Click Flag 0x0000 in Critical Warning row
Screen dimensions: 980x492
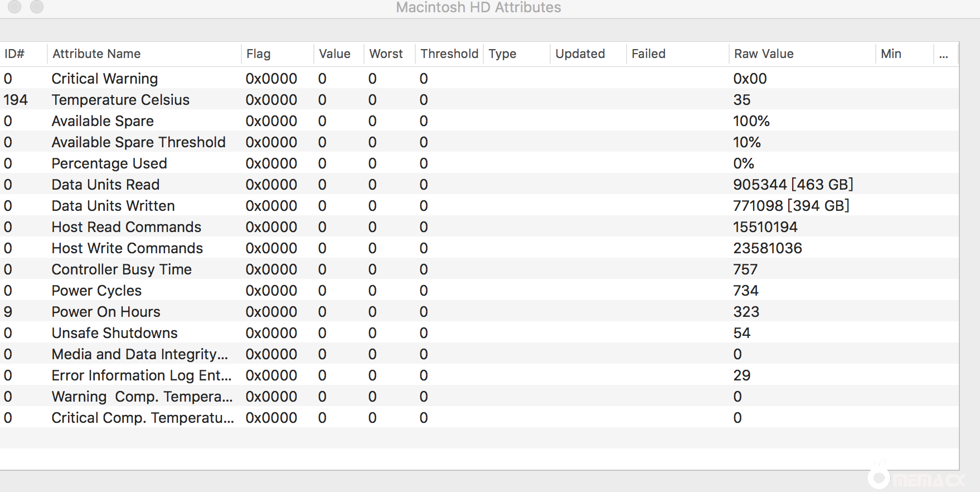[x=271, y=79]
